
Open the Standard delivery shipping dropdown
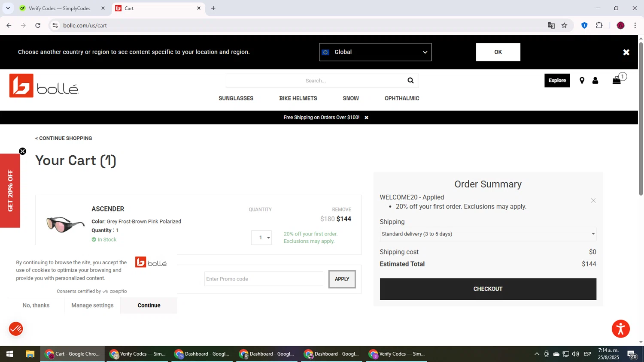488,234
